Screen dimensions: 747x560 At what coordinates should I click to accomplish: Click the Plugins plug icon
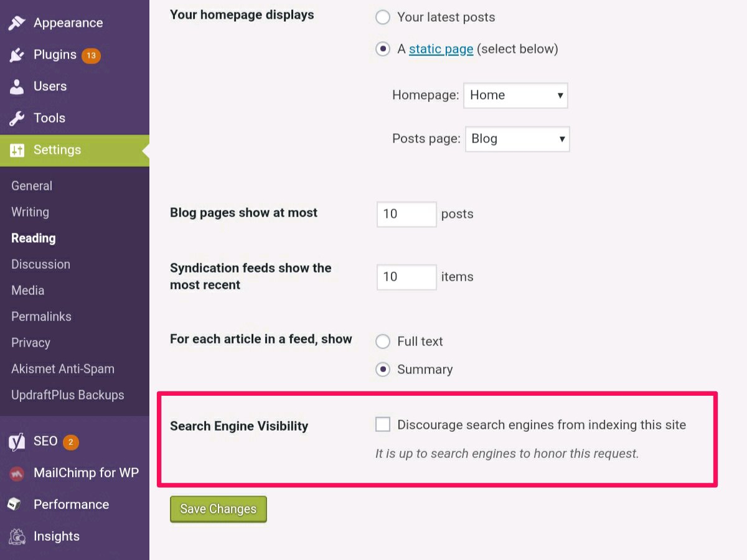pyautogui.click(x=17, y=55)
